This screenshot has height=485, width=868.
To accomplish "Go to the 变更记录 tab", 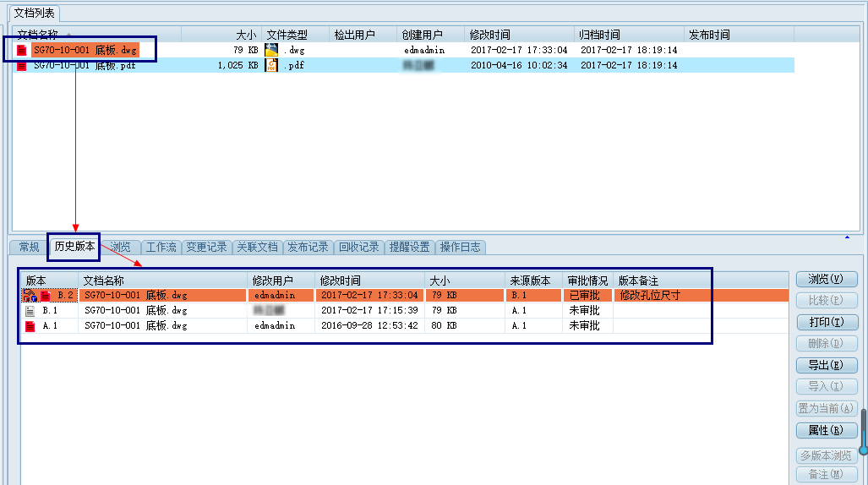I will pyautogui.click(x=206, y=248).
